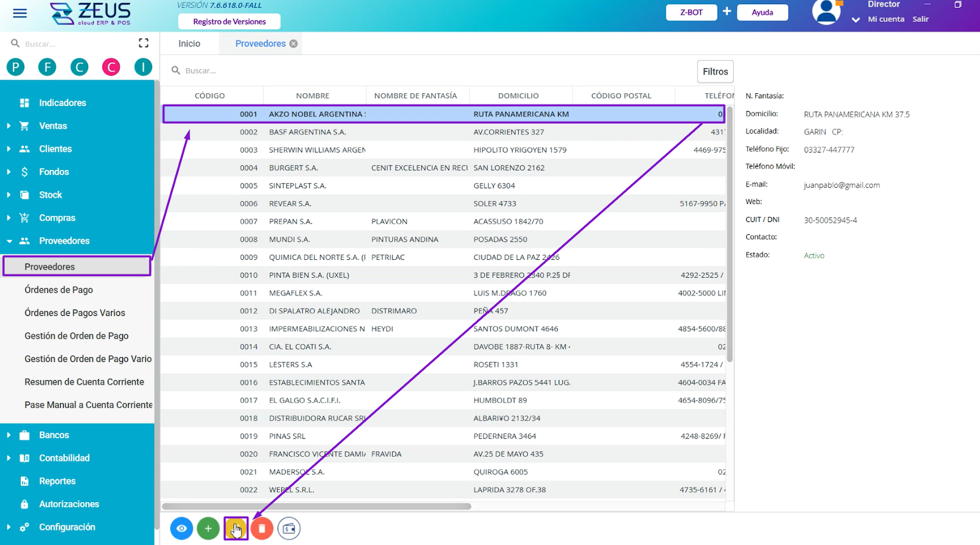This screenshot has width=980, height=545.
Task: Expand the Fondos menu arrow
Action: [9, 172]
